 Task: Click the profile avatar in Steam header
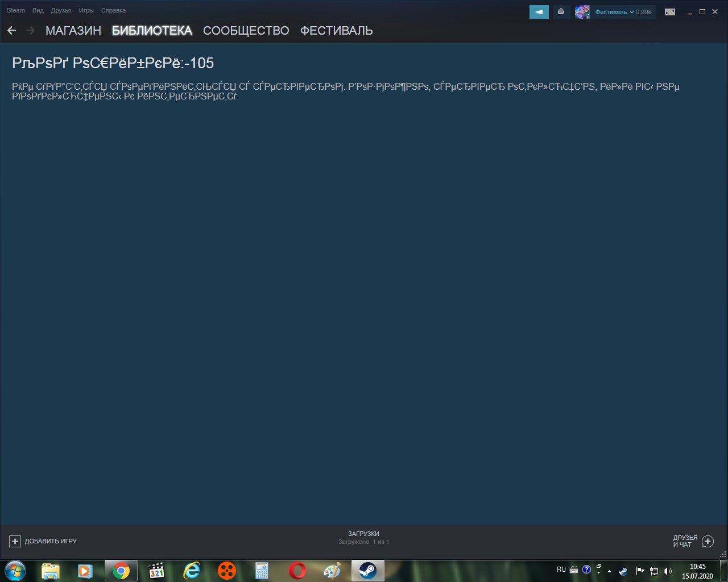pos(582,12)
